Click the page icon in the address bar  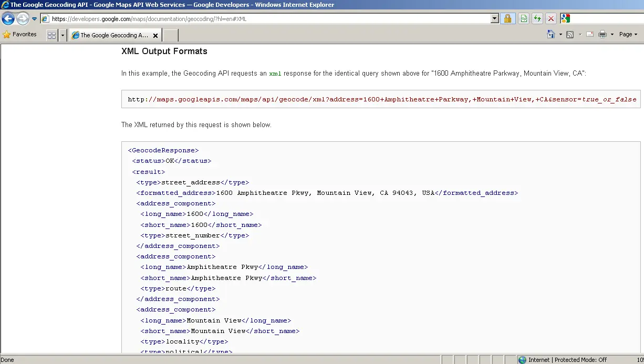45,19
